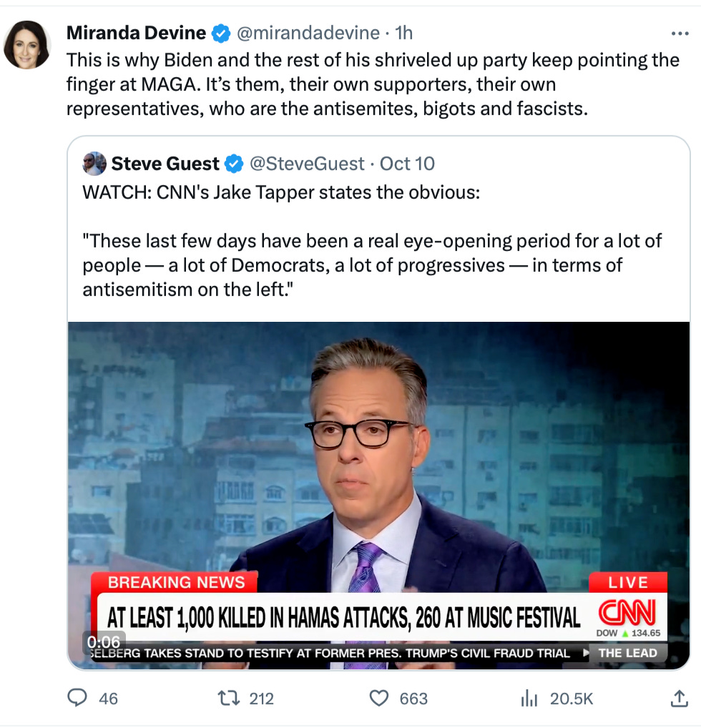The height and width of the screenshot is (728, 701).
Task: Open the Oct 10 quoted tweet date
Action: pos(408,164)
